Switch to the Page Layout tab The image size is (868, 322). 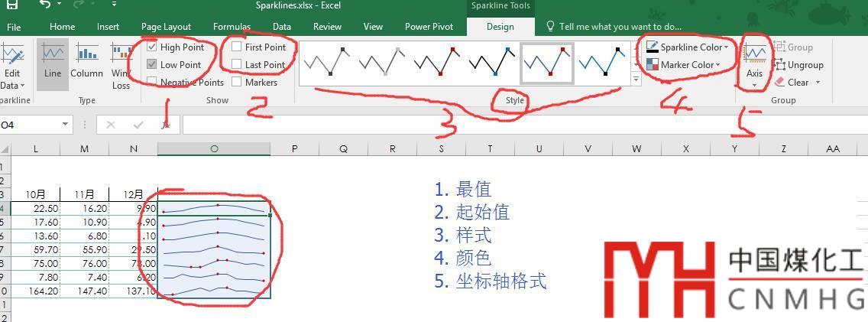click(166, 27)
